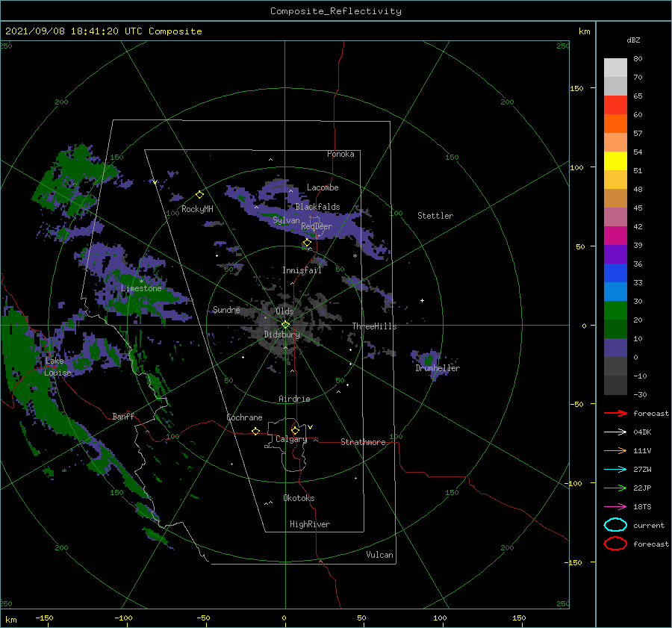Click the cyan 27ZW arrow icon
672x628 pixels.
coord(615,470)
